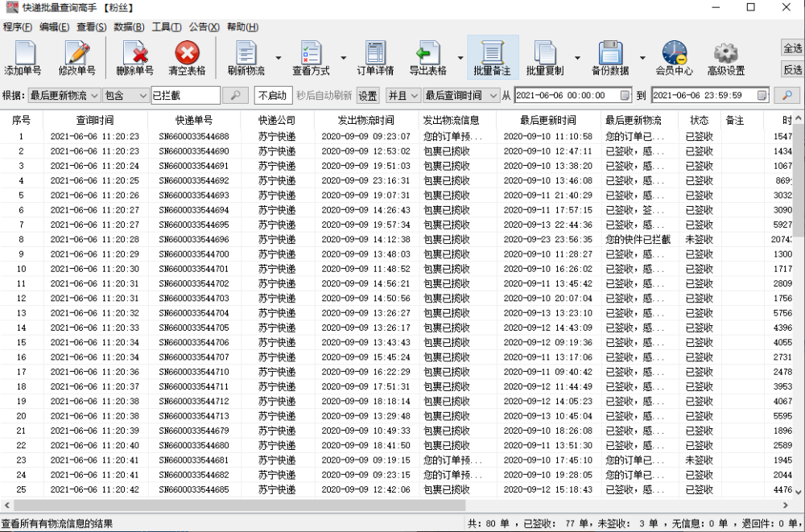Sort by the 快递单号 column header
The image size is (805, 532).
(x=193, y=120)
